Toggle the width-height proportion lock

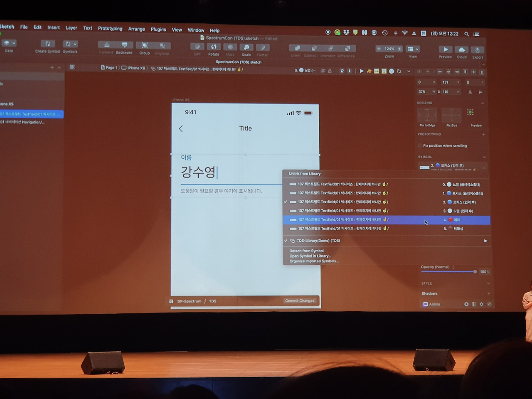tap(439, 92)
